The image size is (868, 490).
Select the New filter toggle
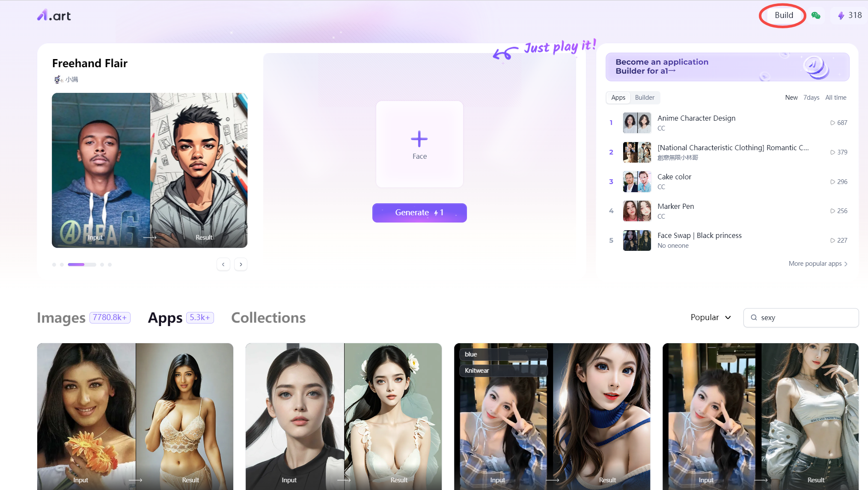tap(791, 97)
